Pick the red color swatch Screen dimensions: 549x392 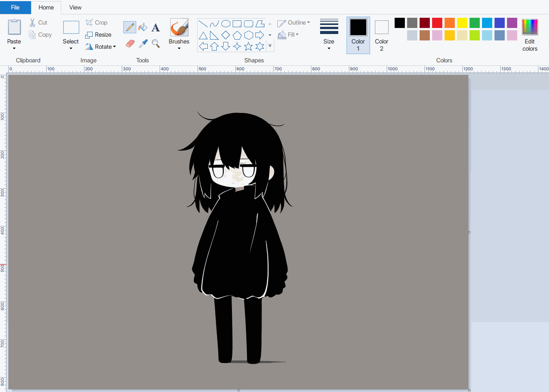pyautogui.click(x=437, y=23)
